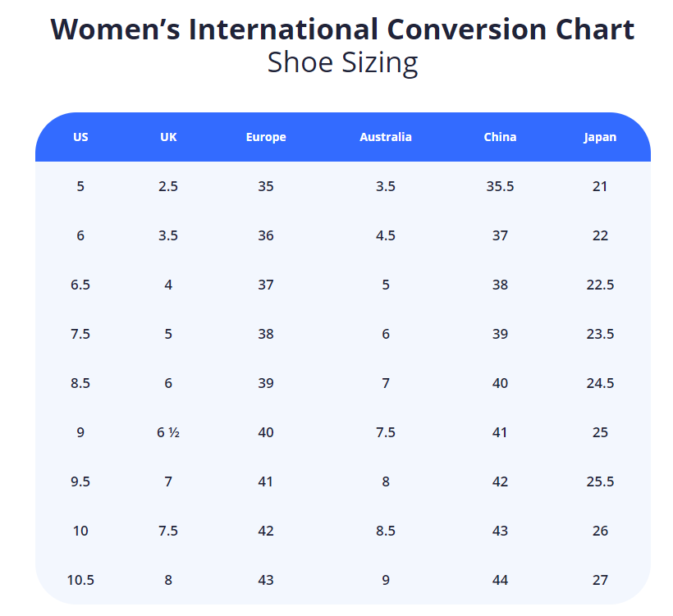The image size is (673, 616).
Task: Select Australia size 3.5 cell
Action: [386, 186]
